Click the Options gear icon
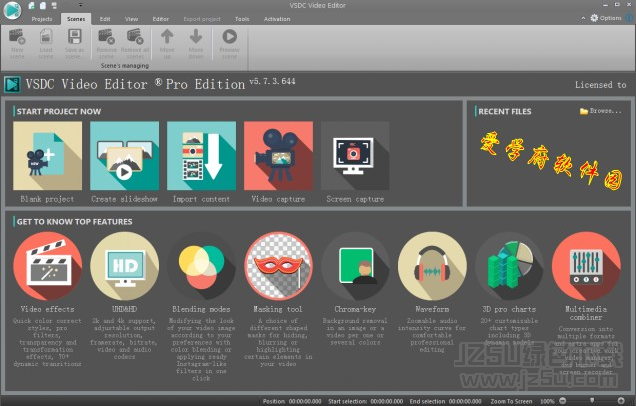The height and width of the screenshot is (406, 636). tap(594, 18)
